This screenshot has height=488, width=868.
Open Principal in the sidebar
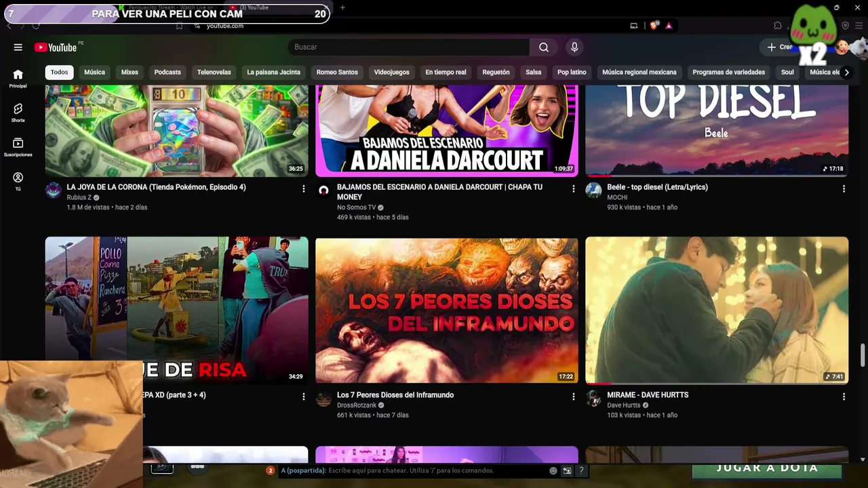click(18, 79)
